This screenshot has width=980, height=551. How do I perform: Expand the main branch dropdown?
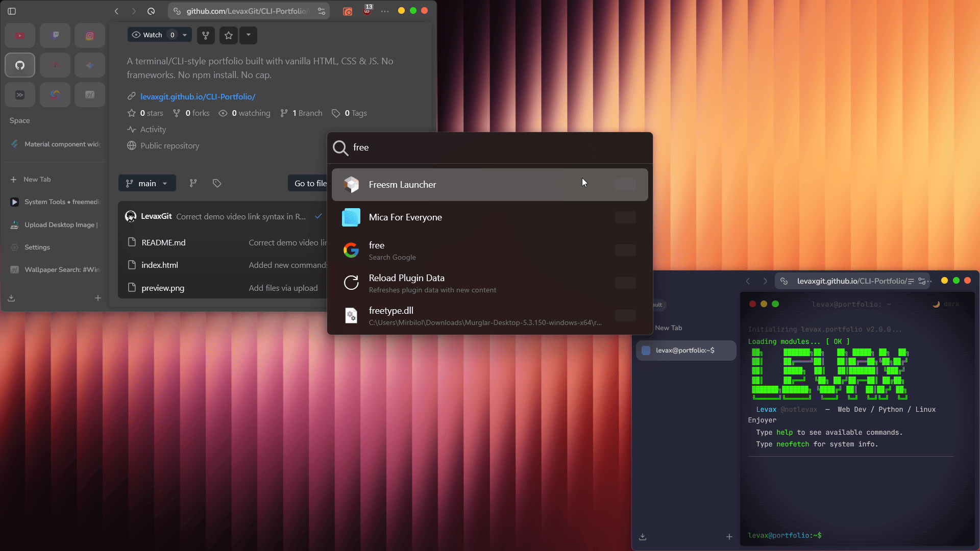147,183
